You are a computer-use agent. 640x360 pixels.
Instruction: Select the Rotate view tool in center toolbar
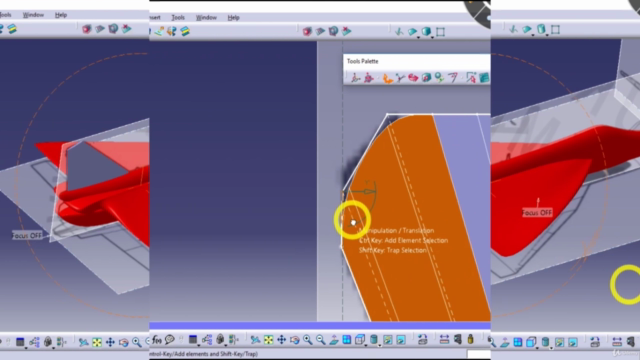click(295, 340)
